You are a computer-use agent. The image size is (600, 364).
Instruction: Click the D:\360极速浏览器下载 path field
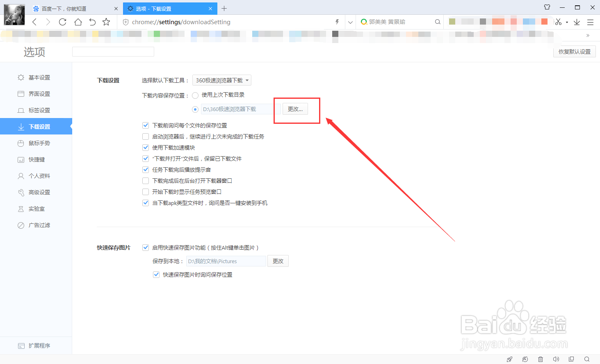[x=241, y=109]
